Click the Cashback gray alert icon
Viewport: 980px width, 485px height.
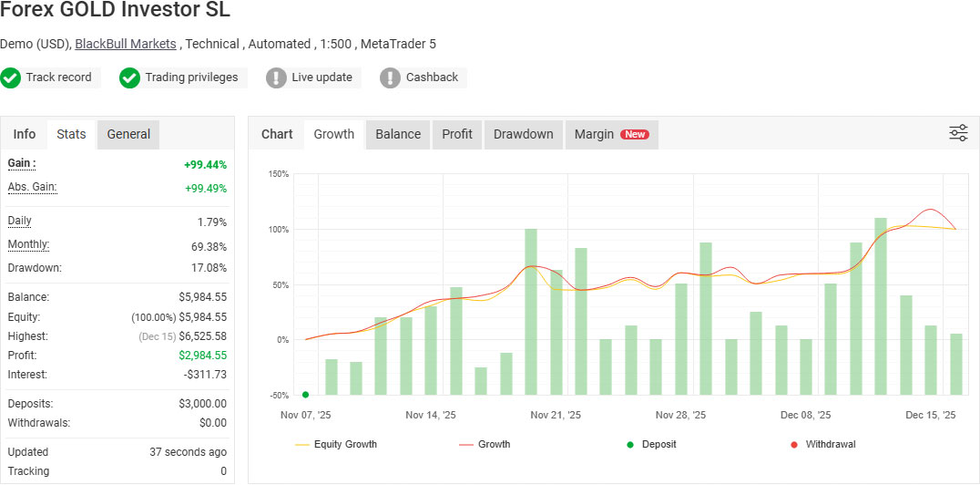pyautogui.click(x=390, y=77)
